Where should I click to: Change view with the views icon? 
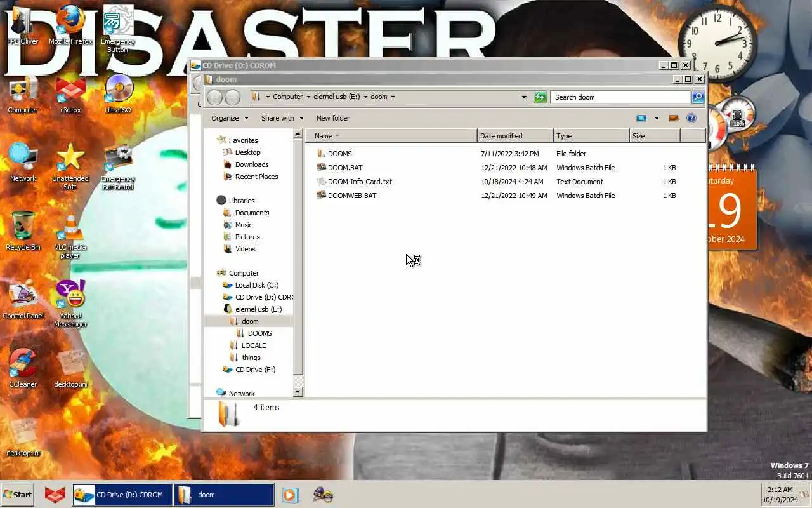[641, 118]
